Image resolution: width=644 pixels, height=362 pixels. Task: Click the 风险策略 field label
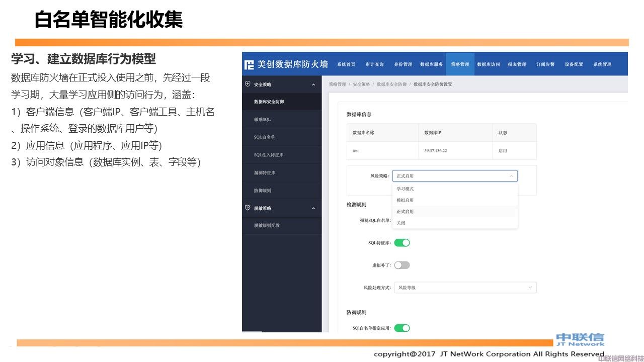pyautogui.click(x=380, y=176)
